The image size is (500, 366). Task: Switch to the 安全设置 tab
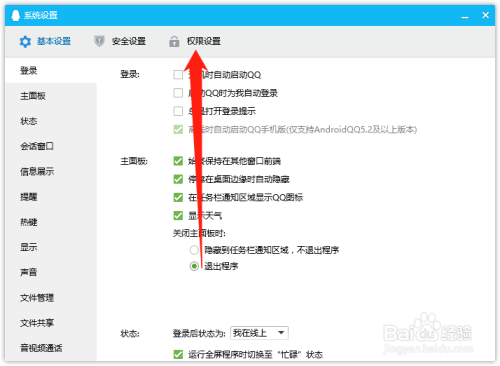point(129,41)
